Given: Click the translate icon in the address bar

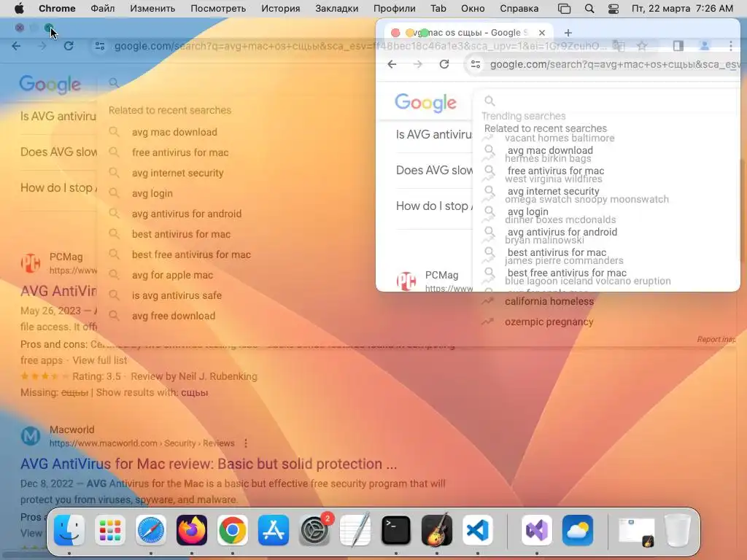Looking at the screenshot, I should coord(619,46).
